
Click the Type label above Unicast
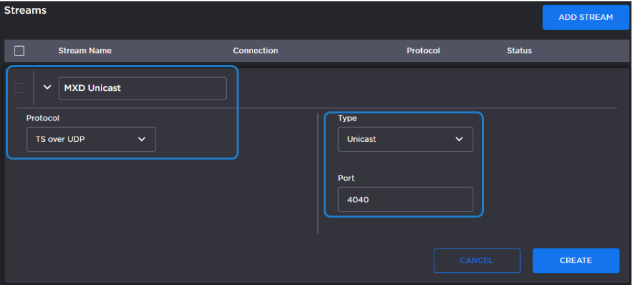[347, 118]
